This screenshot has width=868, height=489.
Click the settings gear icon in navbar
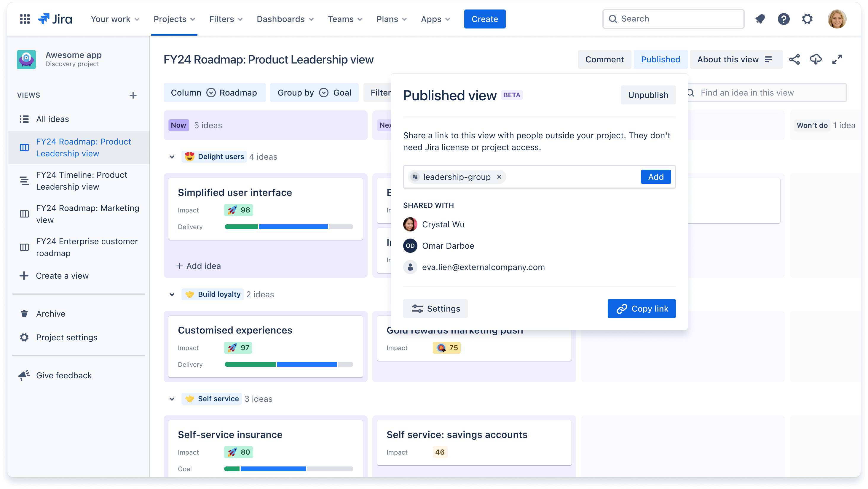click(x=808, y=18)
